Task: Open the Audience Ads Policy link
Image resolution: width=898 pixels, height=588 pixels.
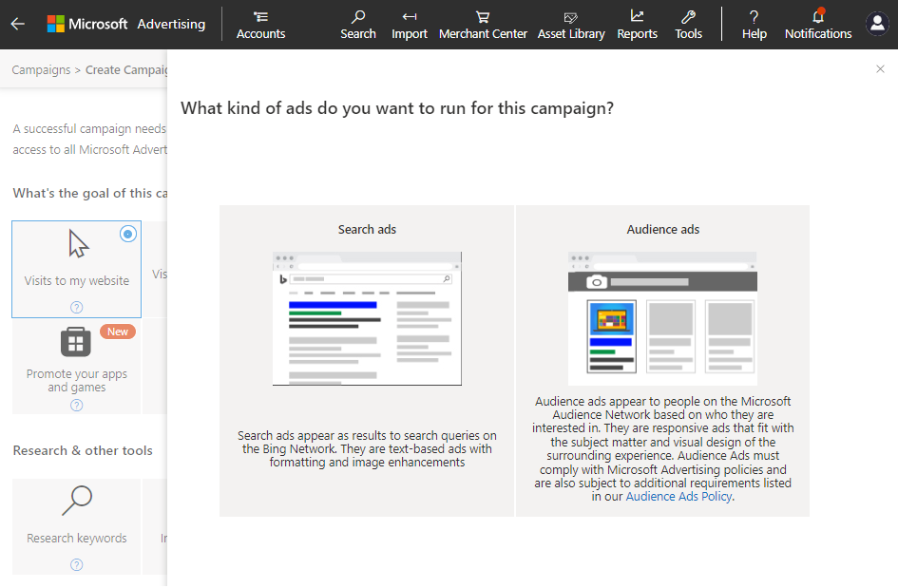Action: point(678,496)
